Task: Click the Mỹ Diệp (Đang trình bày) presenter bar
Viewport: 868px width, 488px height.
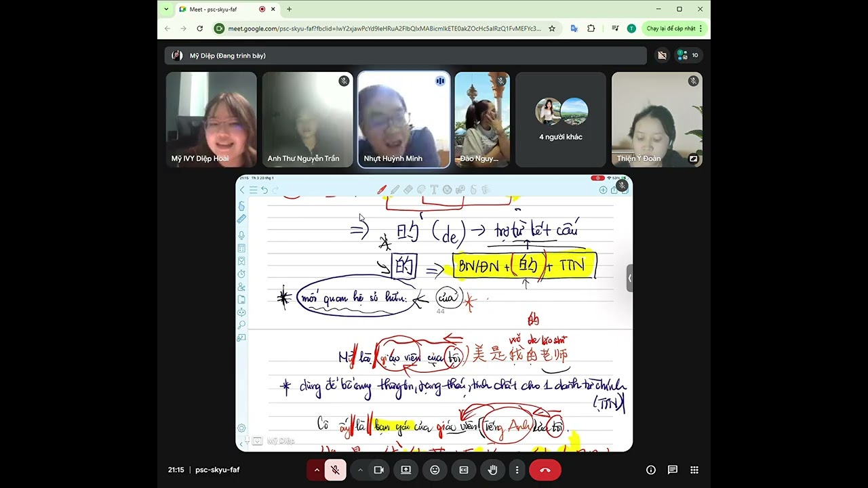Action: [x=406, y=56]
